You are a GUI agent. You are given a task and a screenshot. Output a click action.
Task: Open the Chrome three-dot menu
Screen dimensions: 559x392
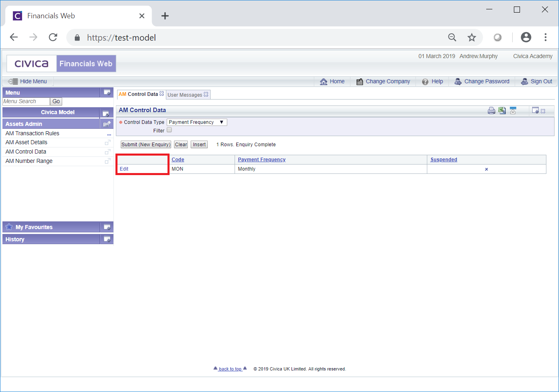[x=546, y=37]
